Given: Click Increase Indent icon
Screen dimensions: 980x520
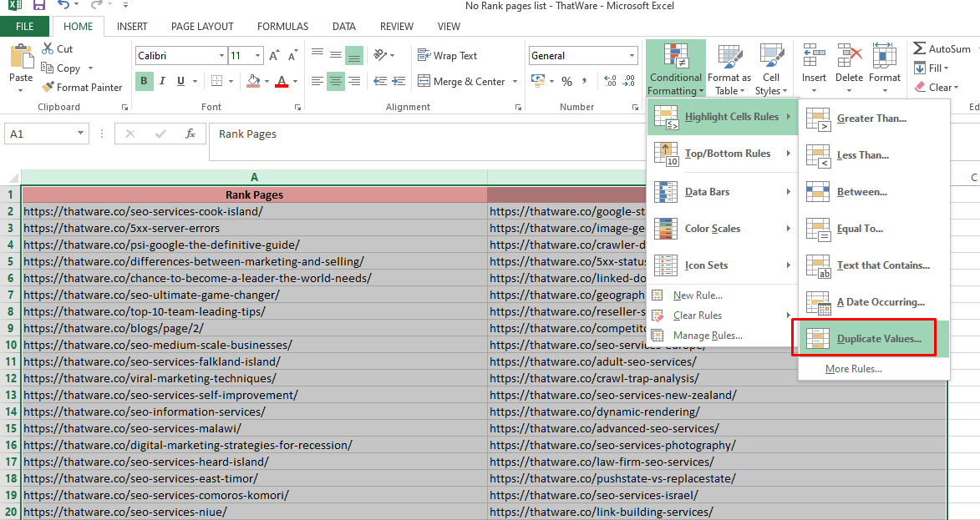Looking at the screenshot, I should [x=399, y=81].
